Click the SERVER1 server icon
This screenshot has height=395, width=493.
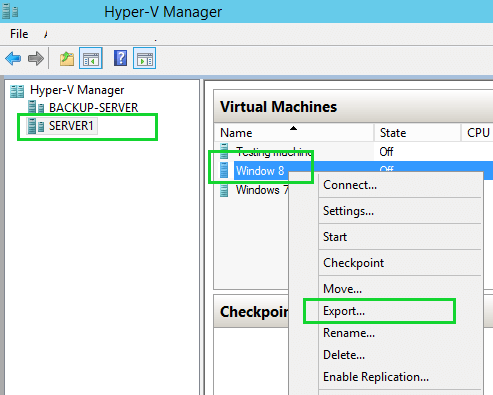click(36, 126)
